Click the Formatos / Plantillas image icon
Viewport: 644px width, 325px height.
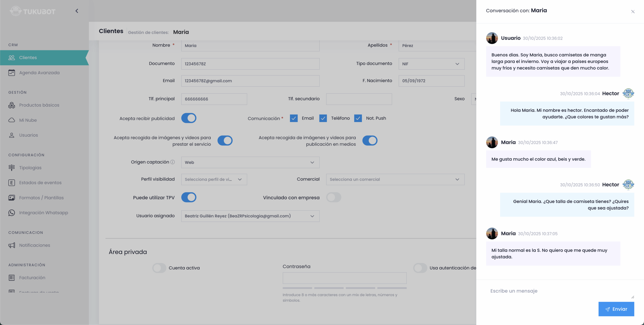coord(12,198)
